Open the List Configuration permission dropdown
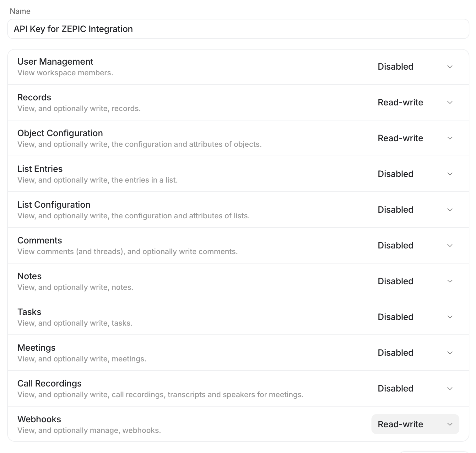The height and width of the screenshot is (453, 476). [x=415, y=210]
